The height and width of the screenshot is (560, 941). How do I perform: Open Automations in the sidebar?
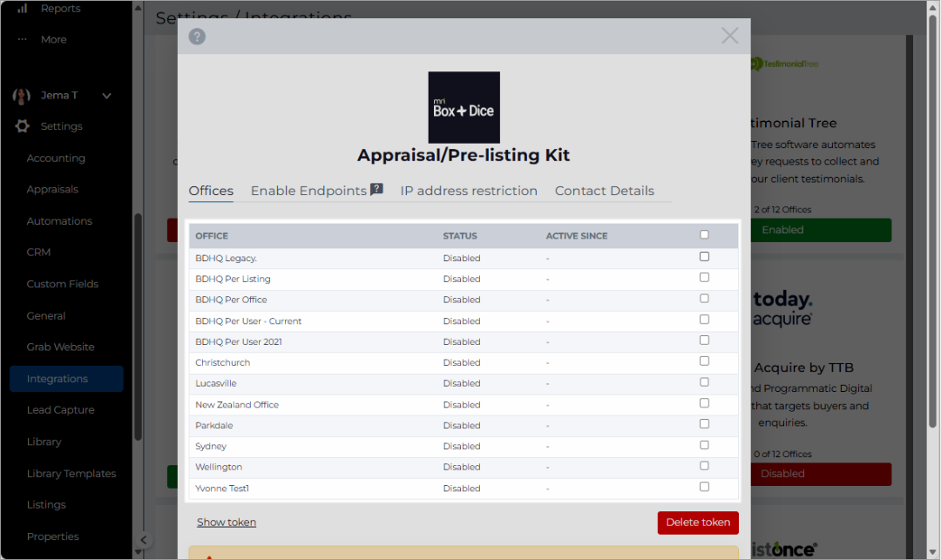coord(59,221)
